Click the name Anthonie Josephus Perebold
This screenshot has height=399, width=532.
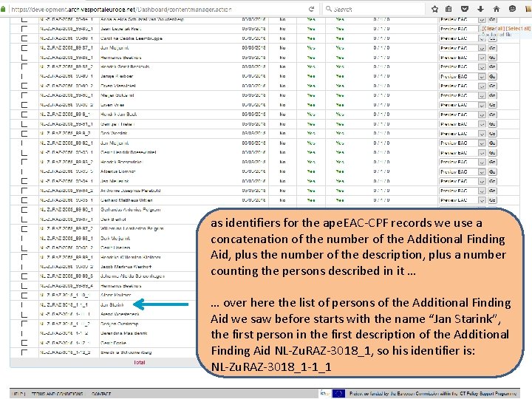point(130,191)
